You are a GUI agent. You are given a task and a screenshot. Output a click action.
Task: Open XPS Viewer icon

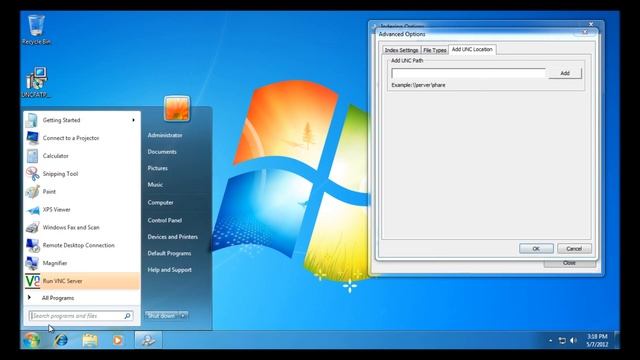pos(32,210)
